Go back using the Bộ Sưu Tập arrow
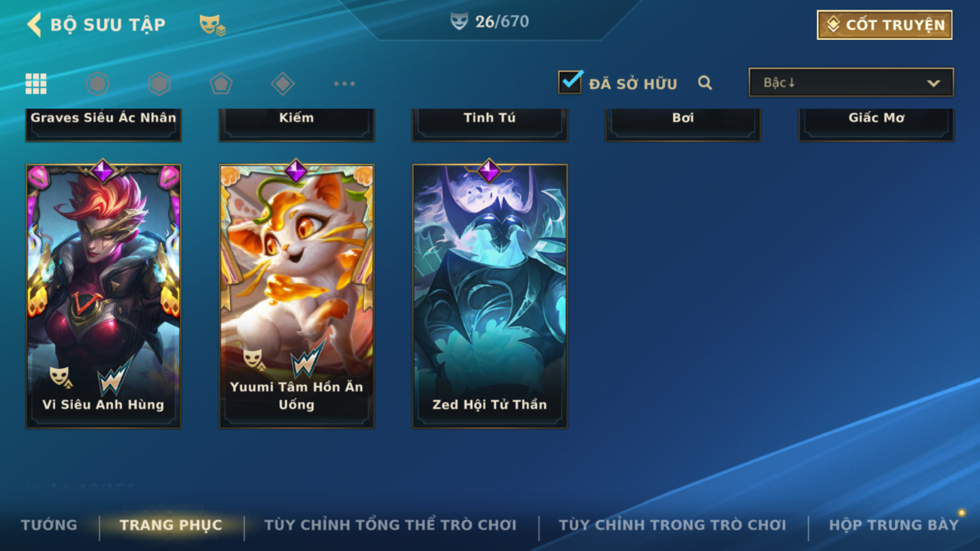Image resolution: width=980 pixels, height=551 pixels. click(34, 24)
